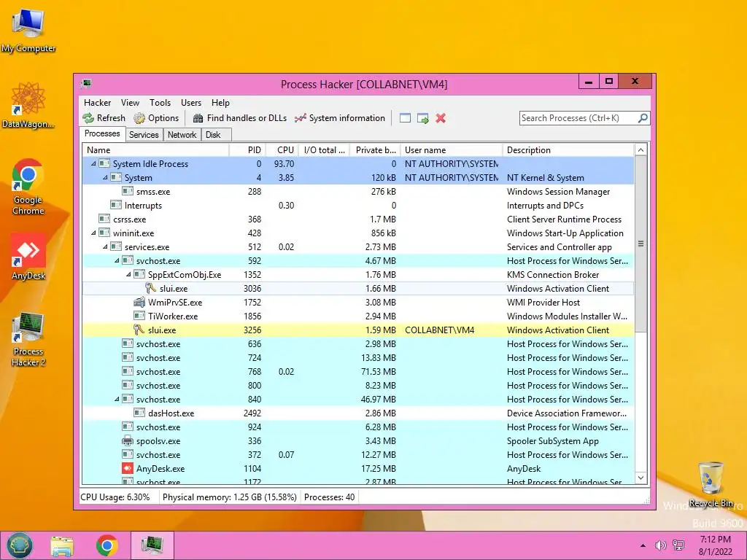This screenshot has width=747, height=560.
Task: Select DataWagon desktop shortcut
Action: click(28, 105)
